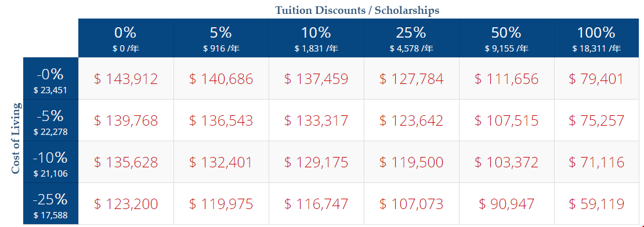Select the -25% cost of living row header
644x227 pixels.
point(51,204)
